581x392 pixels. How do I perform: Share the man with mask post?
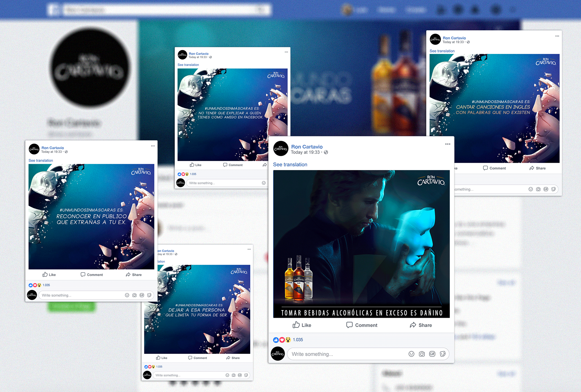point(421,325)
